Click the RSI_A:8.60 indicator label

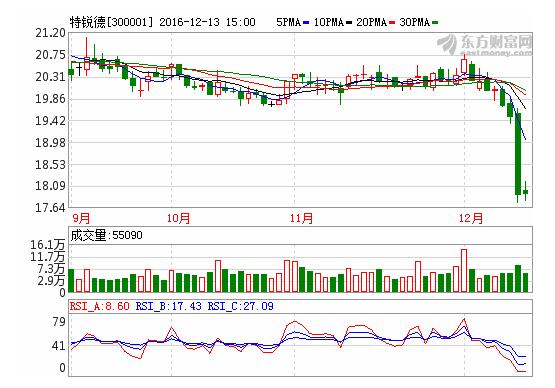(x=99, y=306)
